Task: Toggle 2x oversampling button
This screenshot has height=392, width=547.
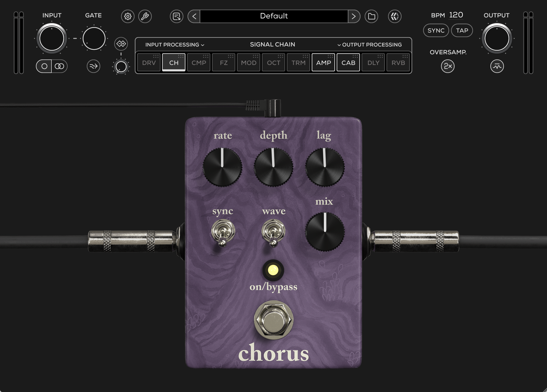Action: coord(448,66)
